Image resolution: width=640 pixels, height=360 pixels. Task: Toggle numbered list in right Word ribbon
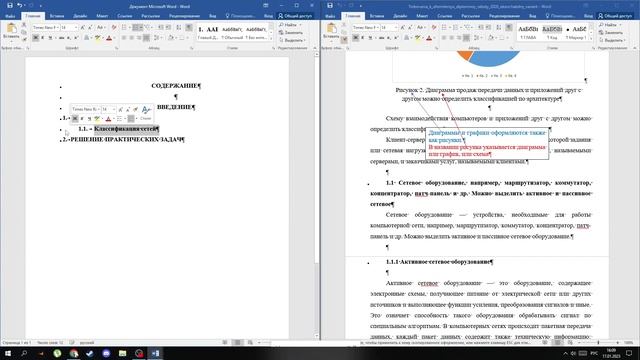point(456,27)
